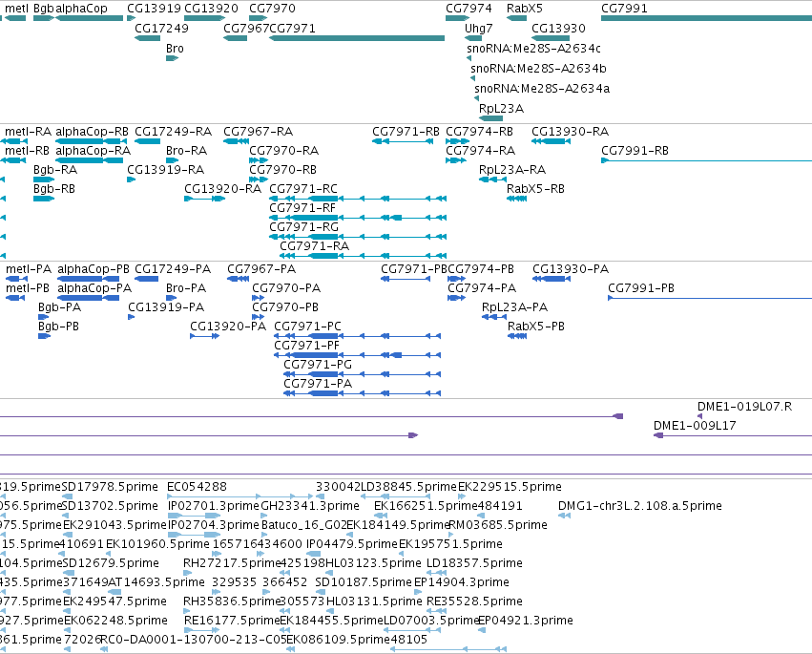
Task: Click the RpL23A gene label
Action: (x=501, y=109)
